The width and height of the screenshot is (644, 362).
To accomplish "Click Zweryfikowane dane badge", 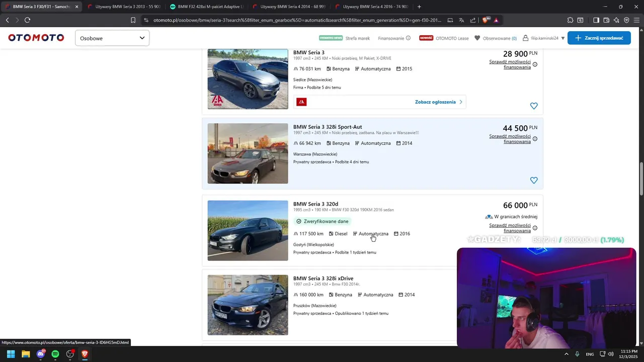I will tap(322, 221).
